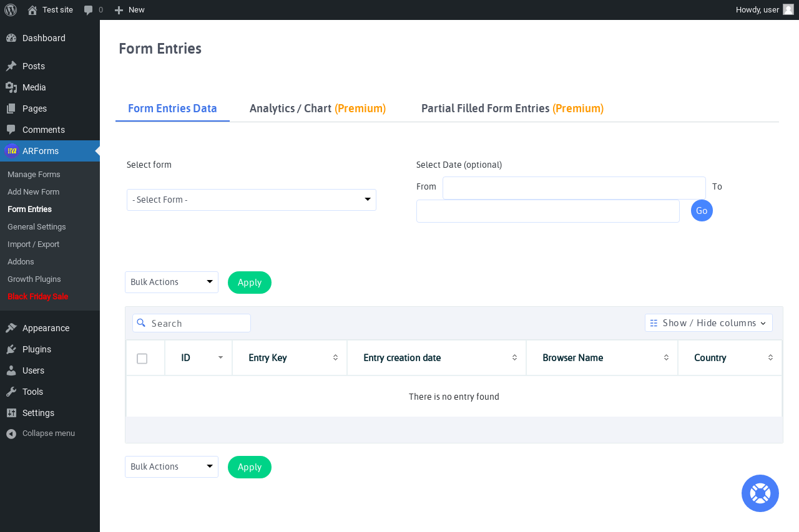The image size is (799, 532).
Task: Click the Country column header text
Action: pyautogui.click(x=710, y=358)
